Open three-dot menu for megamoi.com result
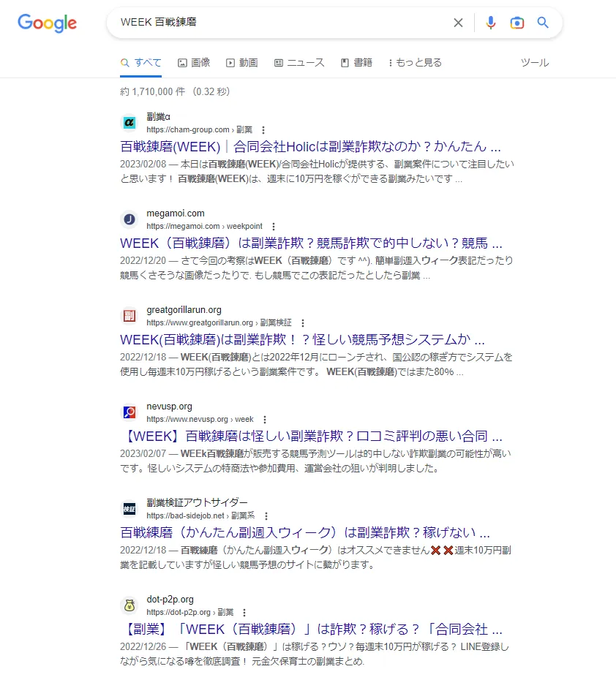Viewport: 616px width, 680px height. click(x=274, y=227)
